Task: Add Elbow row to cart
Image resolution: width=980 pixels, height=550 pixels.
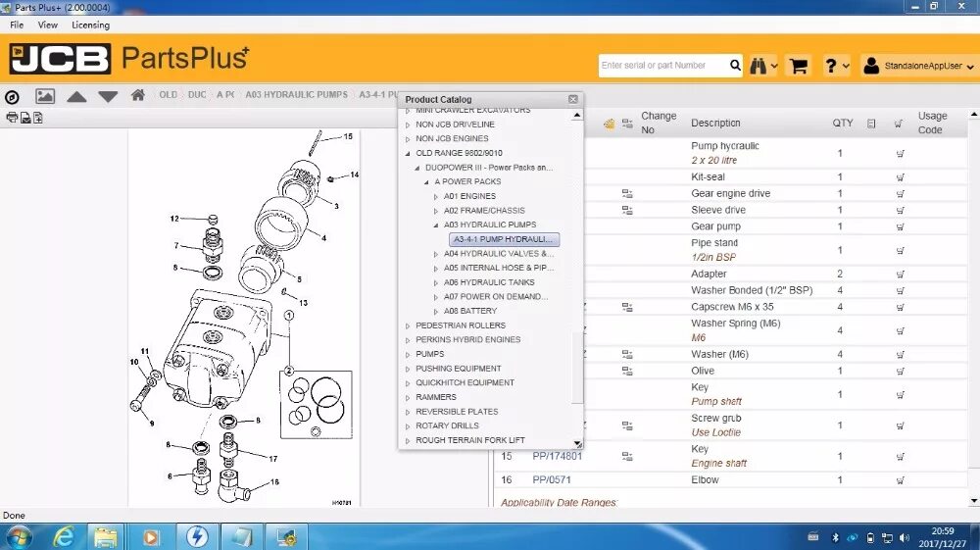Action: click(900, 480)
